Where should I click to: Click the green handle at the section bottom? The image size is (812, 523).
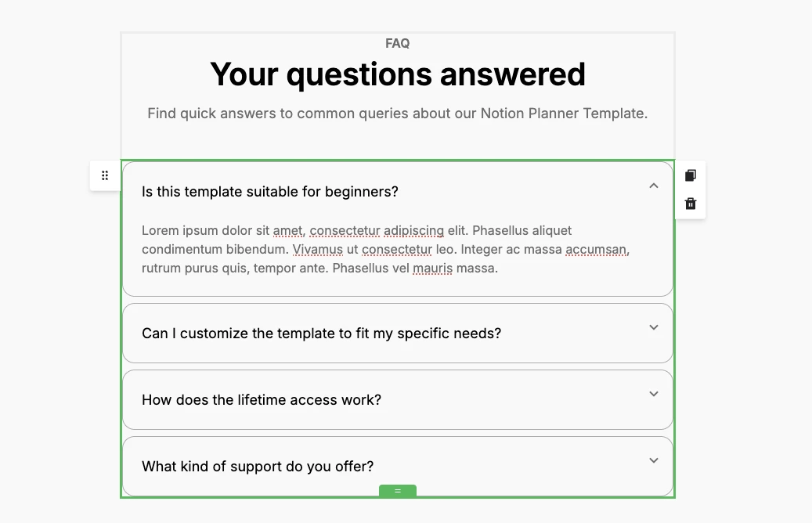pyautogui.click(x=397, y=492)
